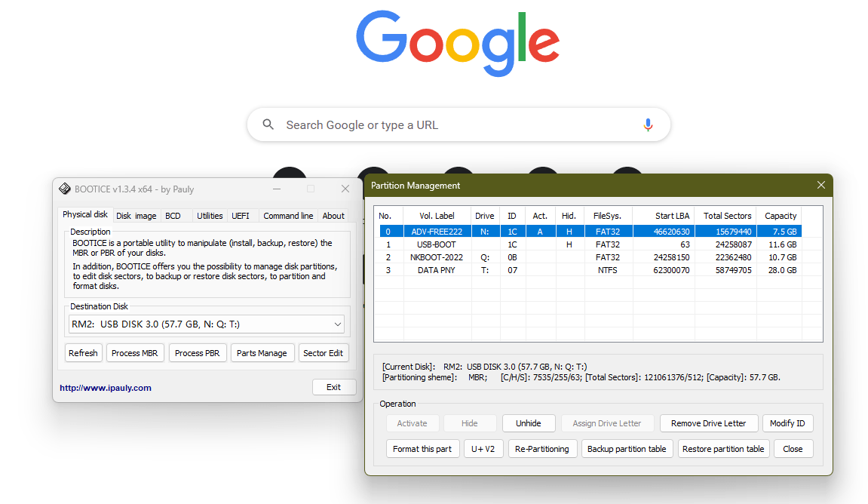Select the UEFI tab
This screenshot has width=868, height=504.
241,216
